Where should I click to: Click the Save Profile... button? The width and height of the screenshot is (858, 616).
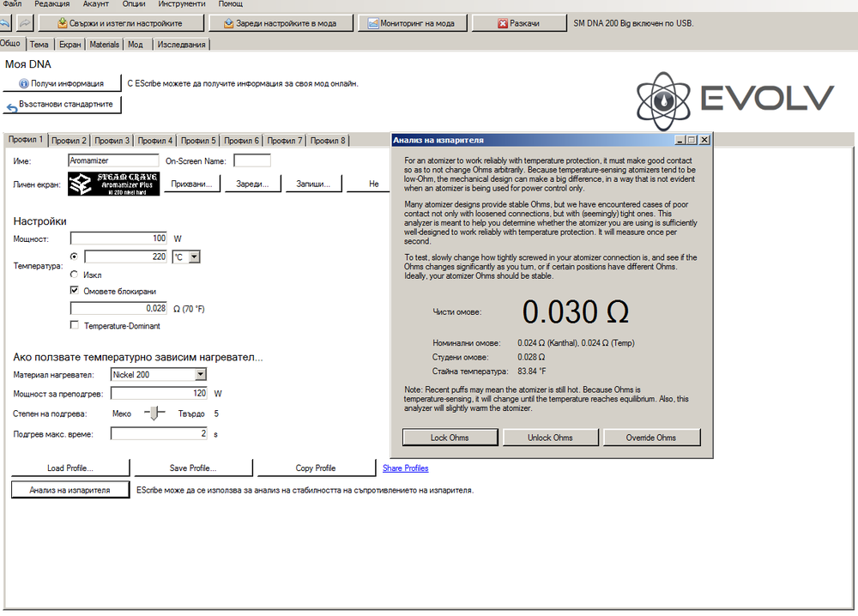pos(193,468)
